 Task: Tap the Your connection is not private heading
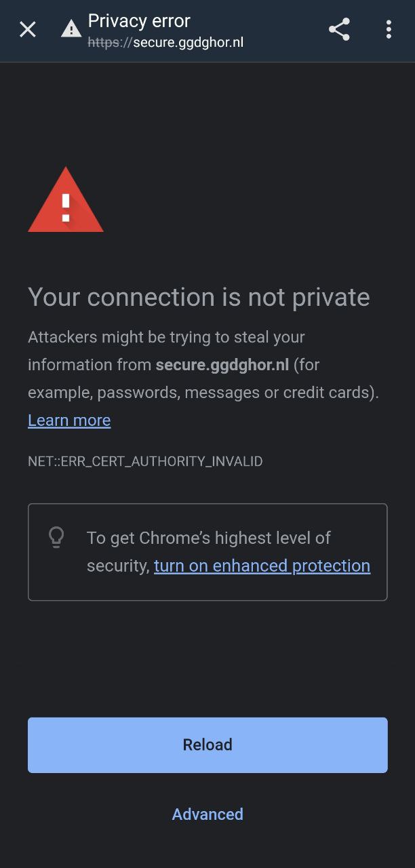coord(199,298)
